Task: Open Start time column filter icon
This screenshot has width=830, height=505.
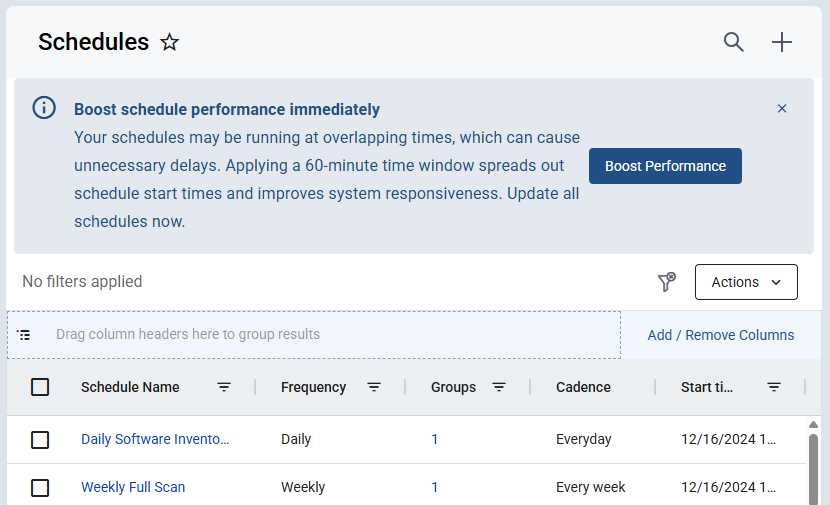Action: tap(774, 387)
